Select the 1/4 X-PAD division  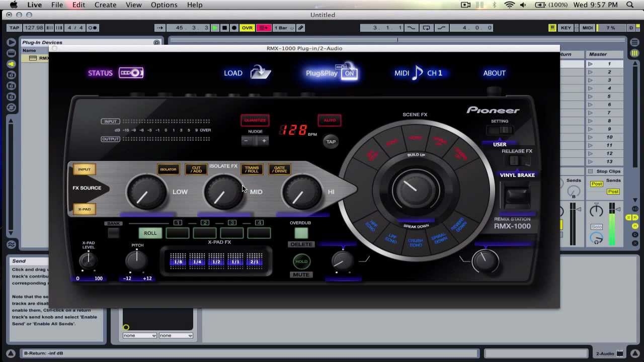pyautogui.click(x=197, y=261)
